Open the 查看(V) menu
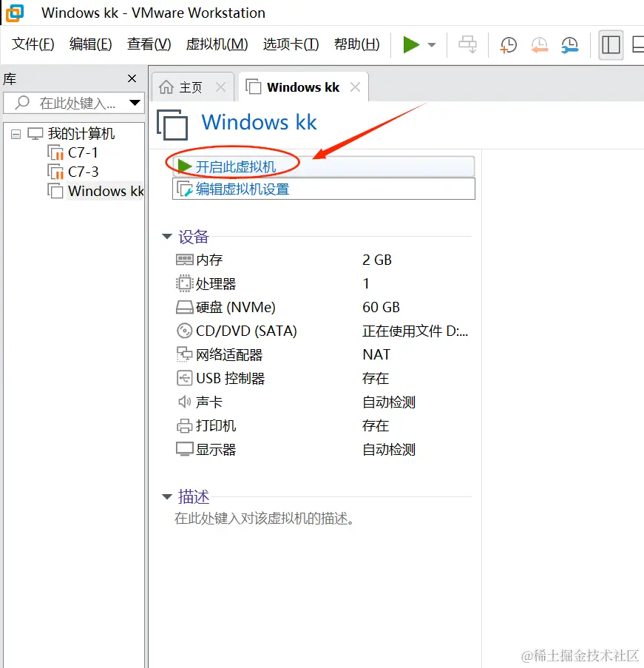This screenshot has width=644, height=668. 149,44
